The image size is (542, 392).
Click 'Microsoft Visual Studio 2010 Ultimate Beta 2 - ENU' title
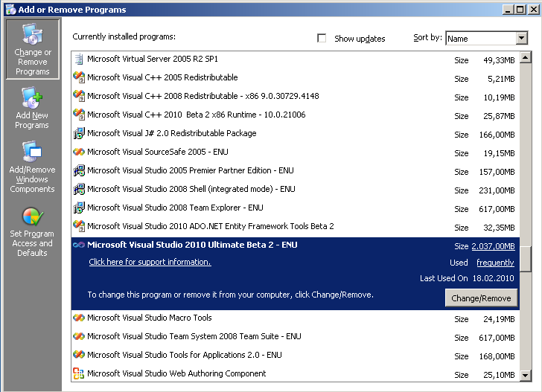pyautogui.click(x=192, y=245)
